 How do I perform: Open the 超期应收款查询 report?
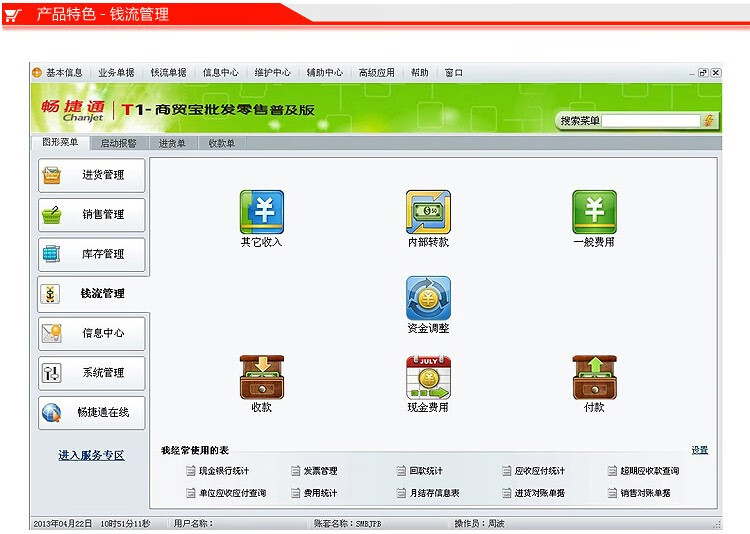pyautogui.click(x=643, y=471)
